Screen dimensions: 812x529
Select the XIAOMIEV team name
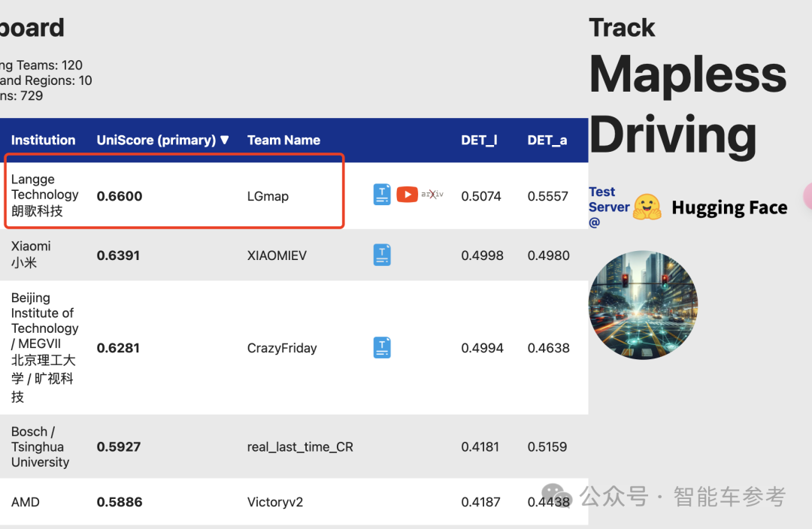click(277, 255)
